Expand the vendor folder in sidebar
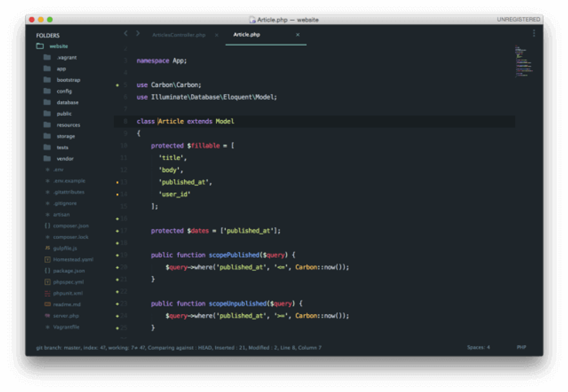The height and width of the screenshot is (392, 568). tap(47, 158)
